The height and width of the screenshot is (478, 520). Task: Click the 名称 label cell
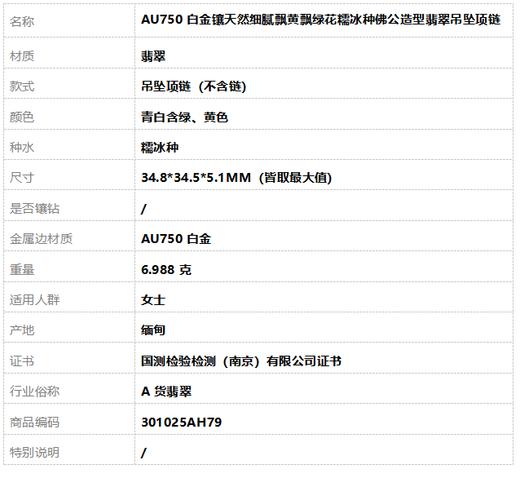[22, 22]
